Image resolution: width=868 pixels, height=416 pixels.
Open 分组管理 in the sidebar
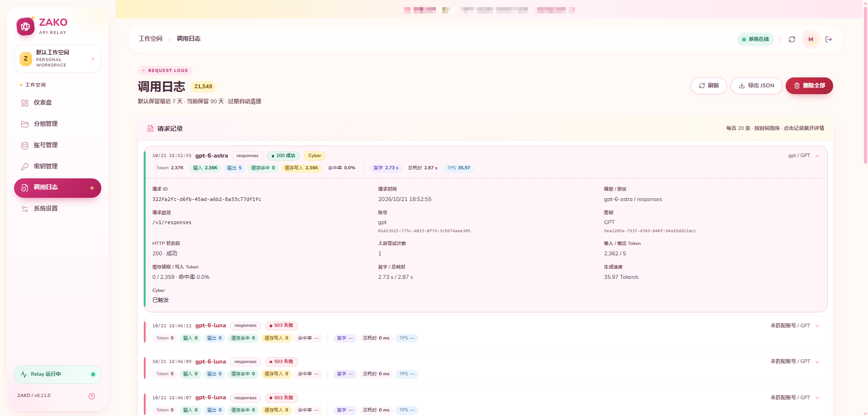(x=57, y=124)
